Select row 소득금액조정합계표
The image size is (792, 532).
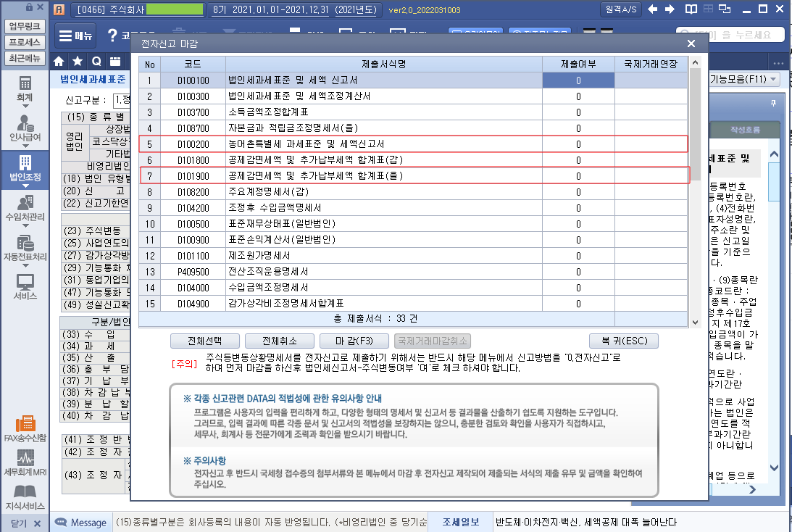413,112
